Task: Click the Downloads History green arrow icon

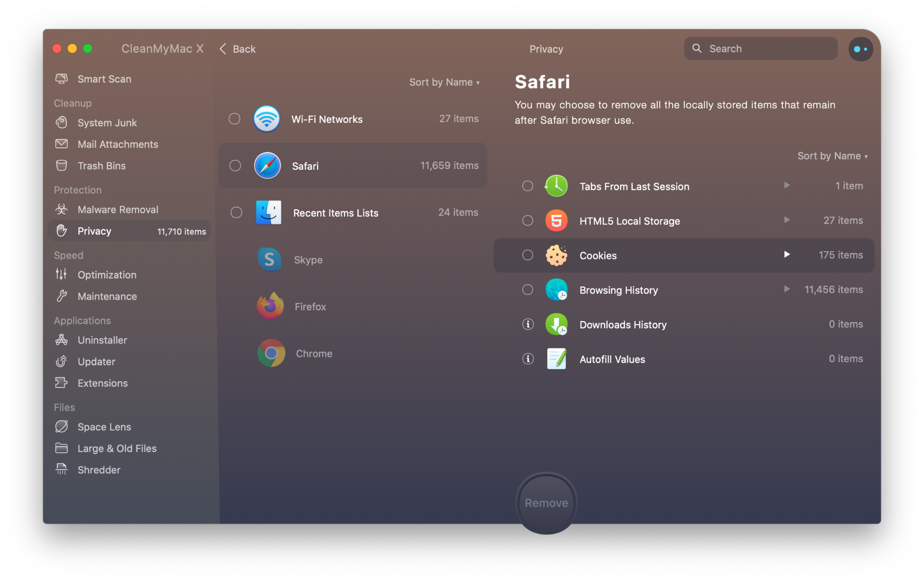Action: 557,325
